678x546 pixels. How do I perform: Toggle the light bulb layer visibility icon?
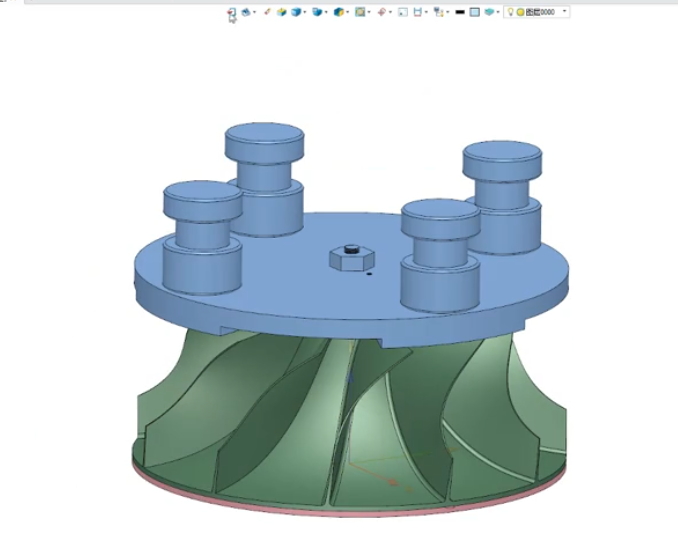tap(510, 12)
